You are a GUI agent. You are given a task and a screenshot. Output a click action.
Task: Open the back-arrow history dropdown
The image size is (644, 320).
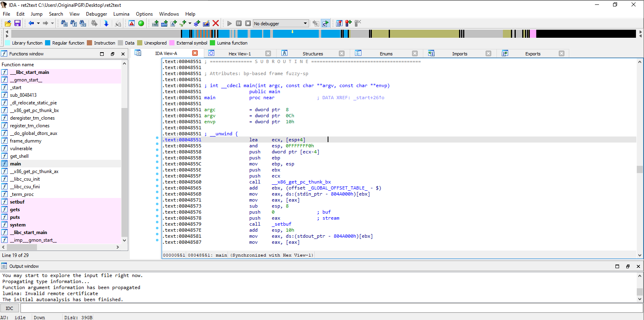coord(38,23)
